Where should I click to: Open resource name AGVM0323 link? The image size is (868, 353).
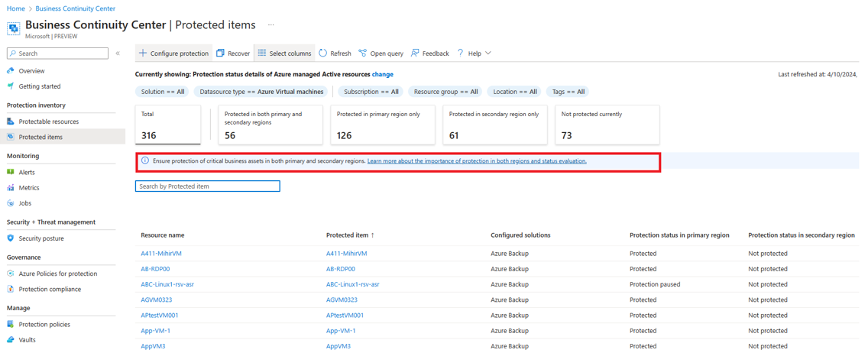[156, 300]
